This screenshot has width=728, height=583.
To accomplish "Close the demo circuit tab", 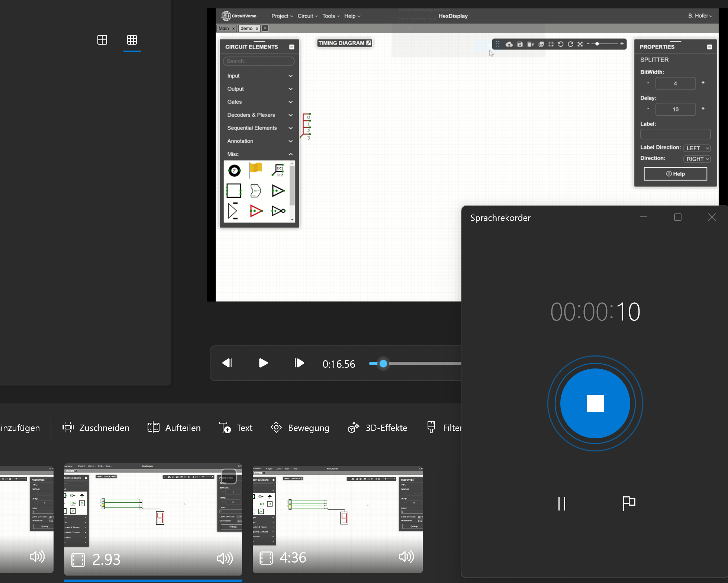I will 257,29.
